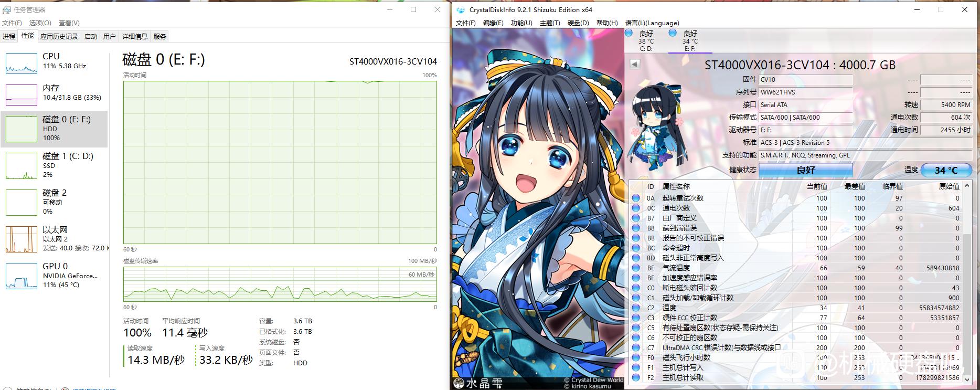Click the CrystalDiskInfo title bar icon
This screenshot has width=980, height=390.
tap(461, 10)
